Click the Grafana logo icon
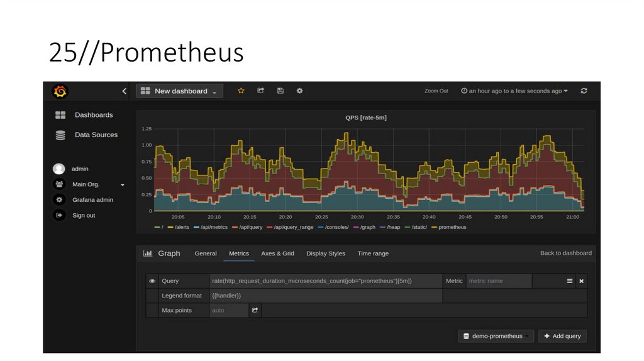The height and width of the screenshot is (361, 644). (60, 91)
